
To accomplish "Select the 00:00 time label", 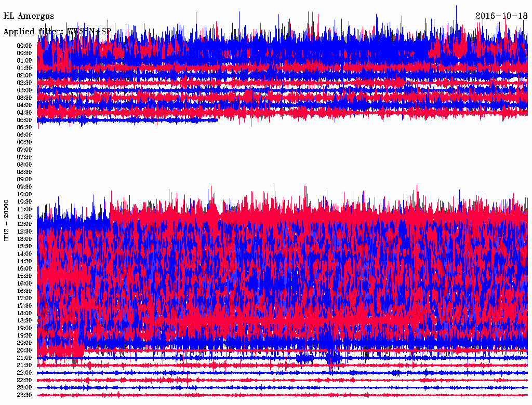I will (x=24, y=46).
